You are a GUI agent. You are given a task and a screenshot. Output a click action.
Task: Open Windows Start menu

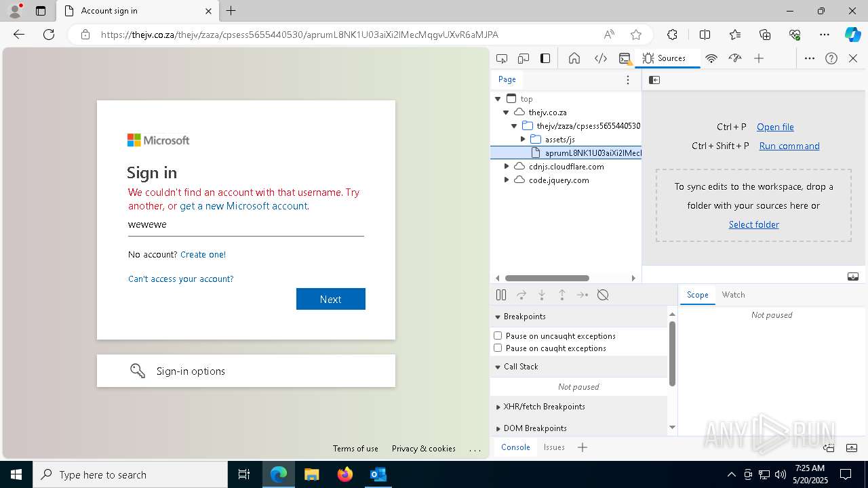[16, 474]
